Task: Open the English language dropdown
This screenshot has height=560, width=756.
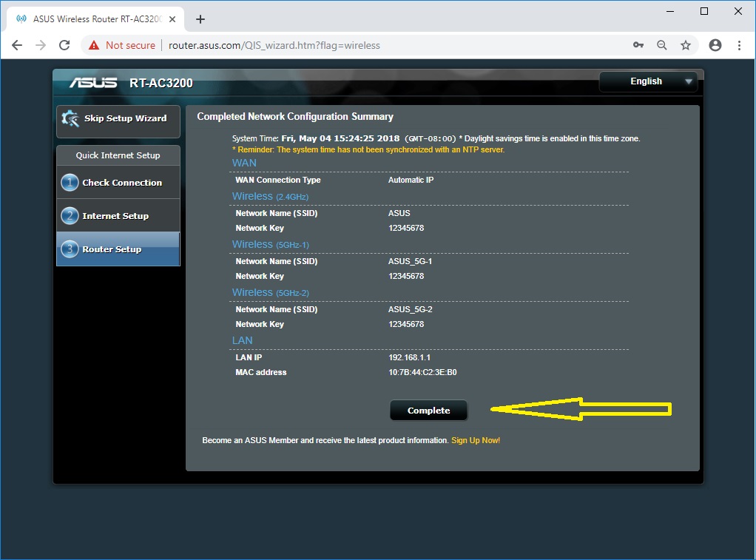Action: [x=649, y=81]
